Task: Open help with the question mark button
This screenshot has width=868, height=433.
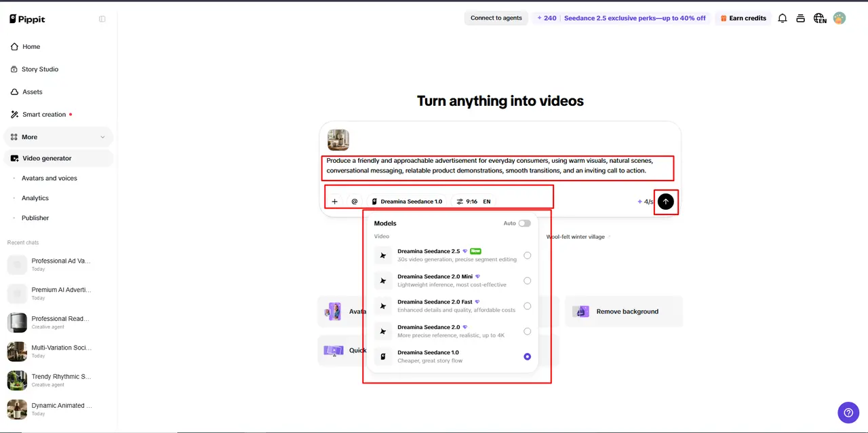Action: pos(848,412)
